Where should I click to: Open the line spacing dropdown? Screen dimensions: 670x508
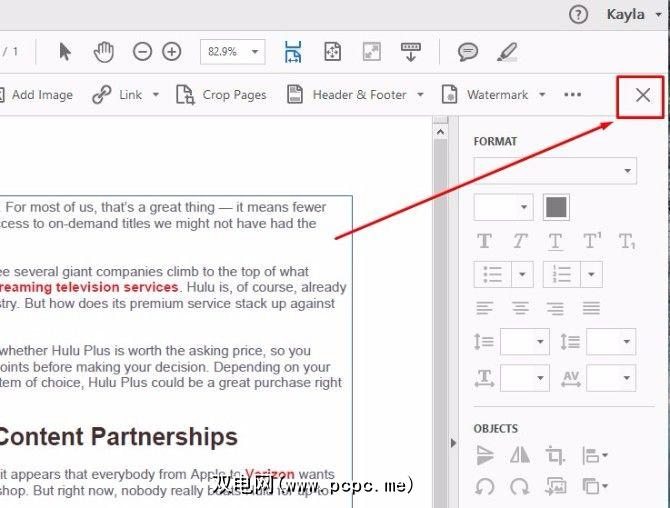pos(525,342)
